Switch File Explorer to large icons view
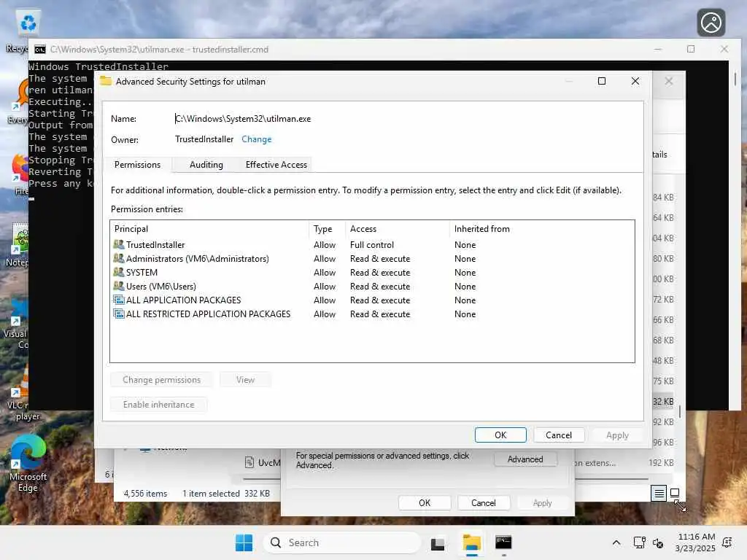Screen dimensions: 747x560 (x=675, y=494)
